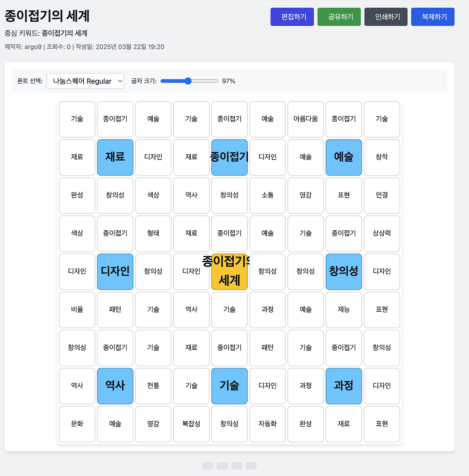Click the blue 기술 cell
Viewport: 469px width, 476px height.
229,386
